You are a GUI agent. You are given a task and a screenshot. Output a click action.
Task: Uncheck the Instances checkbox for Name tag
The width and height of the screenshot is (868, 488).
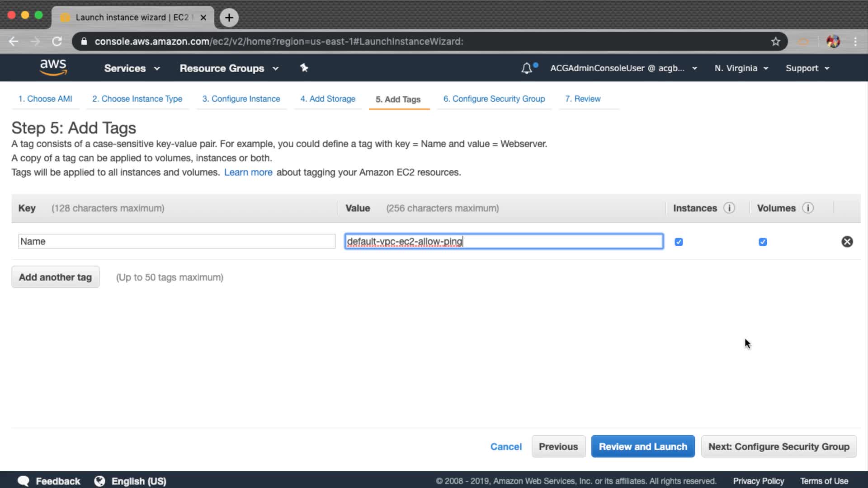(679, 242)
